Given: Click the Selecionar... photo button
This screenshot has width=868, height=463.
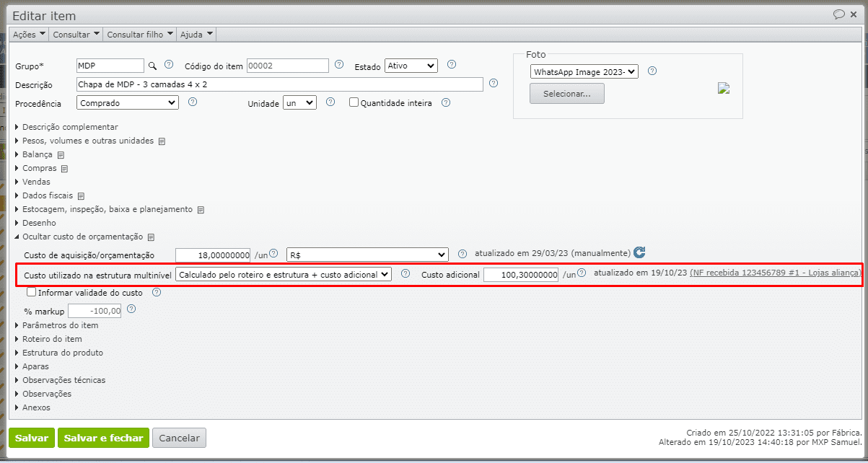Looking at the screenshot, I should point(567,94).
